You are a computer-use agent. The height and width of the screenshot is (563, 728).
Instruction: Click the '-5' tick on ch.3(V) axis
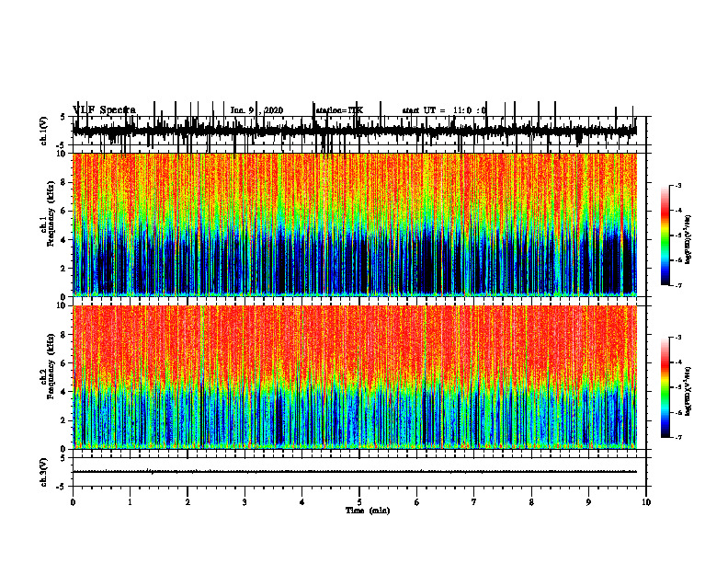(62, 487)
